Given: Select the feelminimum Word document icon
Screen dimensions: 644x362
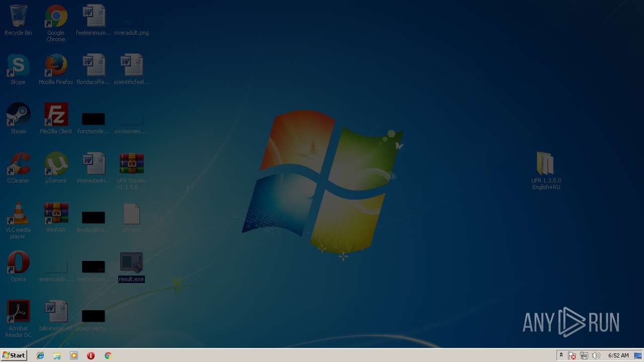Looking at the screenshot, I should (x=94, y=20).
